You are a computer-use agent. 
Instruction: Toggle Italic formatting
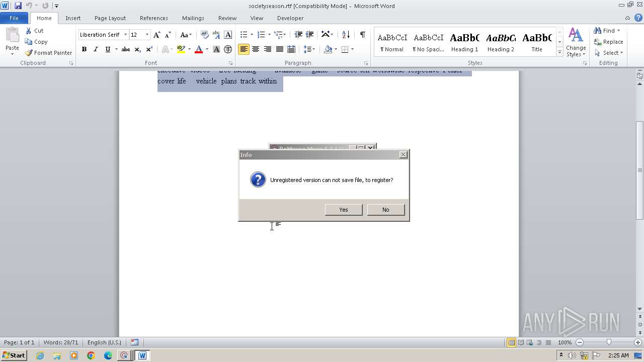point(96,49)
